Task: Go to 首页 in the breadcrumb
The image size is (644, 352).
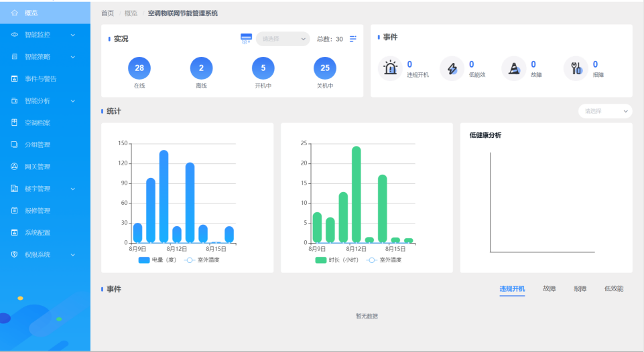Action: pos(107,13)
